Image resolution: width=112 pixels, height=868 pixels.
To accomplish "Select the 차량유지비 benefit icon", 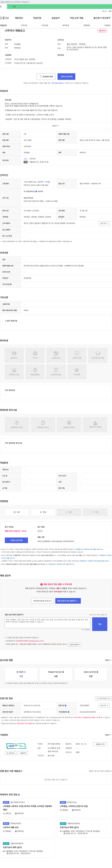I will [56, 355].
